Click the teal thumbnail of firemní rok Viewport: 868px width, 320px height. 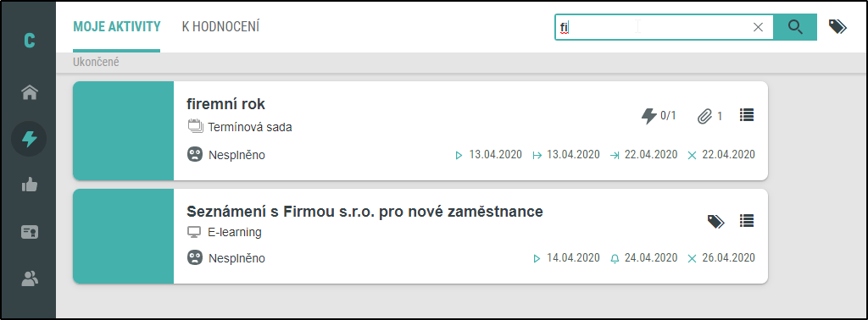point(124,130)
